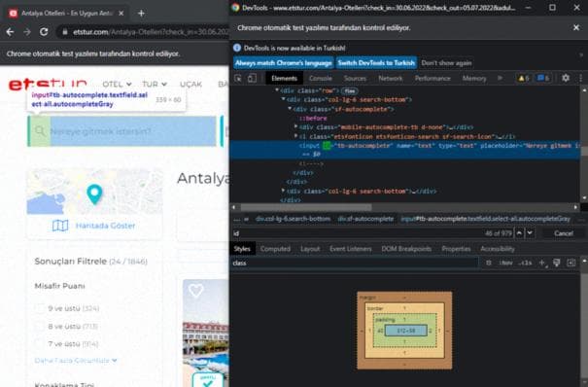Open a new browser tab with plus
Image resolution: width=588 pixels, height=387 pixels.
pos(141,13)
